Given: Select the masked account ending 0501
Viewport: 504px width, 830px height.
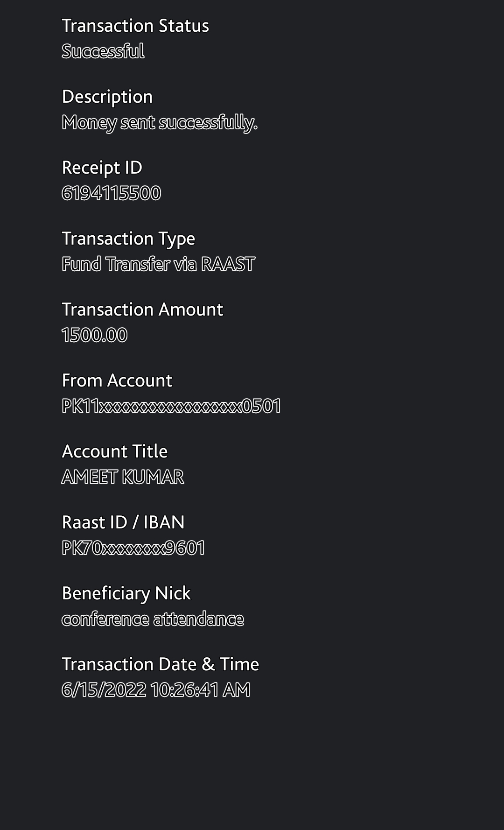Looking at the screenshot, I should click(171, 406).
